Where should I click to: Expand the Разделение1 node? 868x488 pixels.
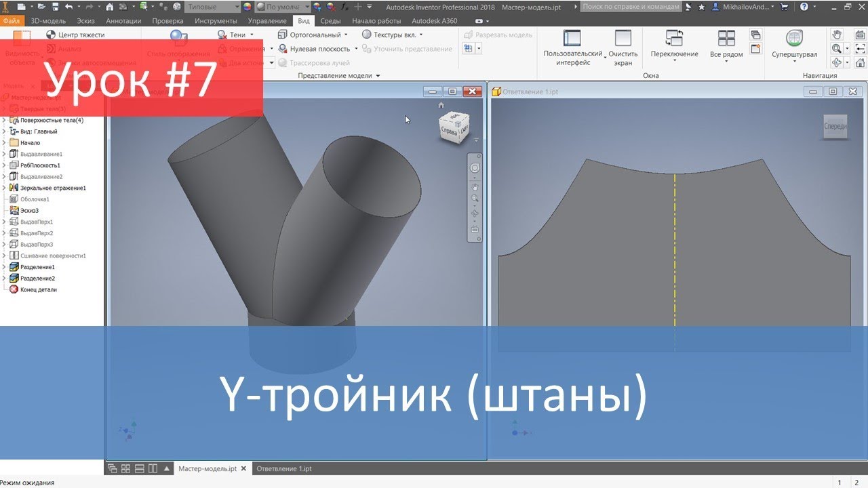[x=4, y=267]
